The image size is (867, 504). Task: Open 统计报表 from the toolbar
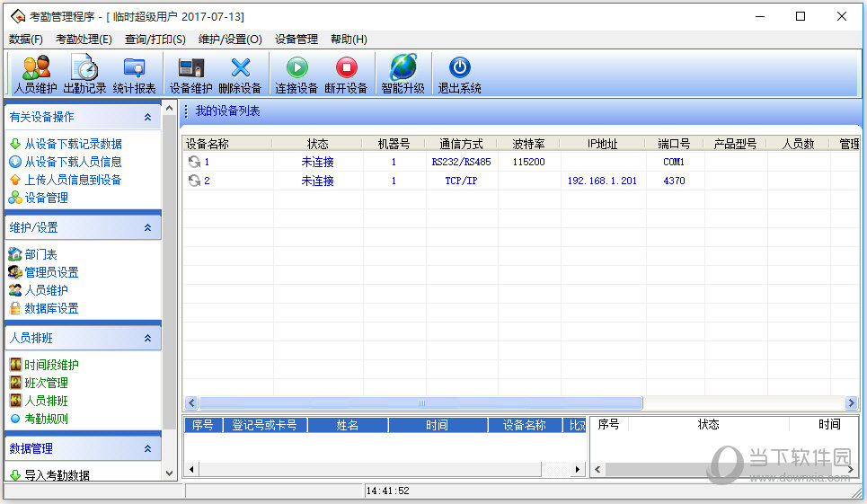coord(135,74)
